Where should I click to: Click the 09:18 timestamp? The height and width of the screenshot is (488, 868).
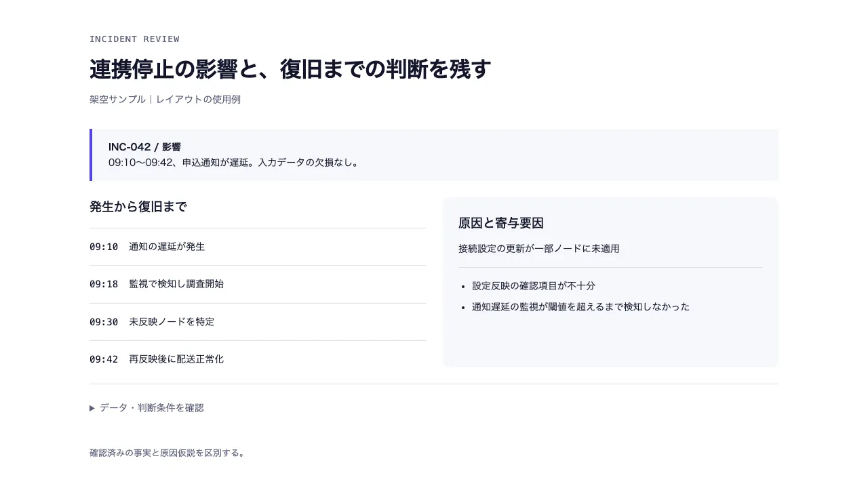pos(104,284)
